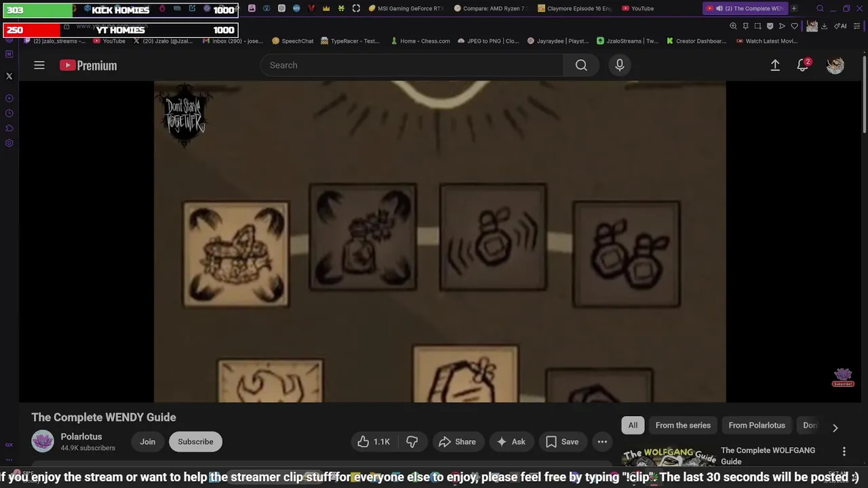Open the TypeRacer bookmark
Viewport: 868px width, 488px height.
tap(350, 41)
